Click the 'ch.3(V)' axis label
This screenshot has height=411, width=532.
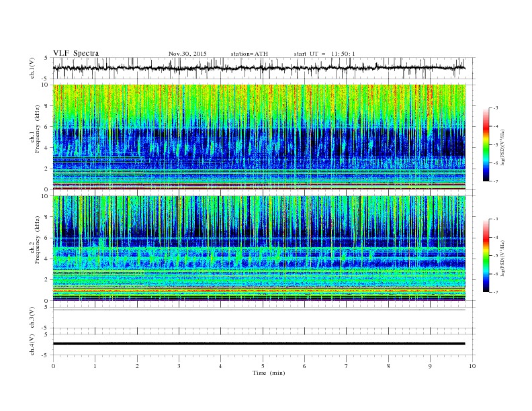coord(32,318)
